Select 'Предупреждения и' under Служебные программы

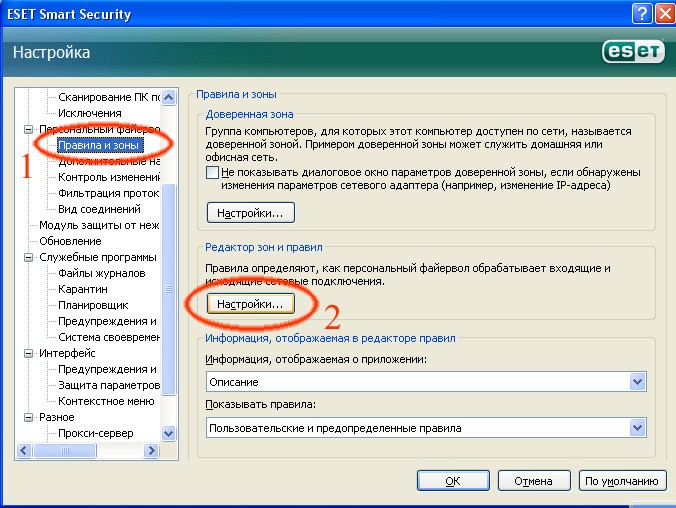(x=107, y=321)
